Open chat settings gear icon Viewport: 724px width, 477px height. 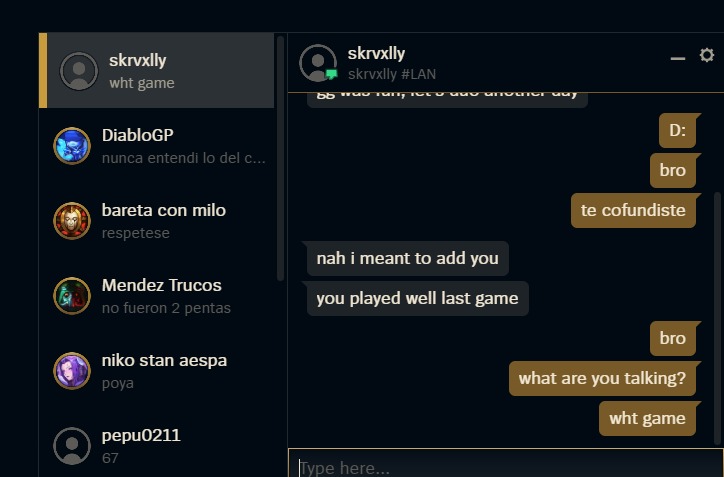click(x=706, y=55)
